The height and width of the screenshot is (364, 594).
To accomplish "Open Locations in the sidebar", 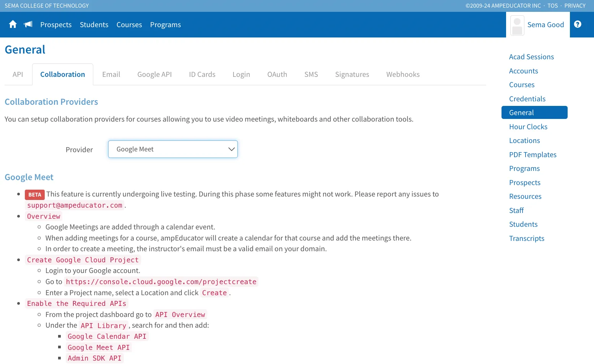I will click(524, 140).
